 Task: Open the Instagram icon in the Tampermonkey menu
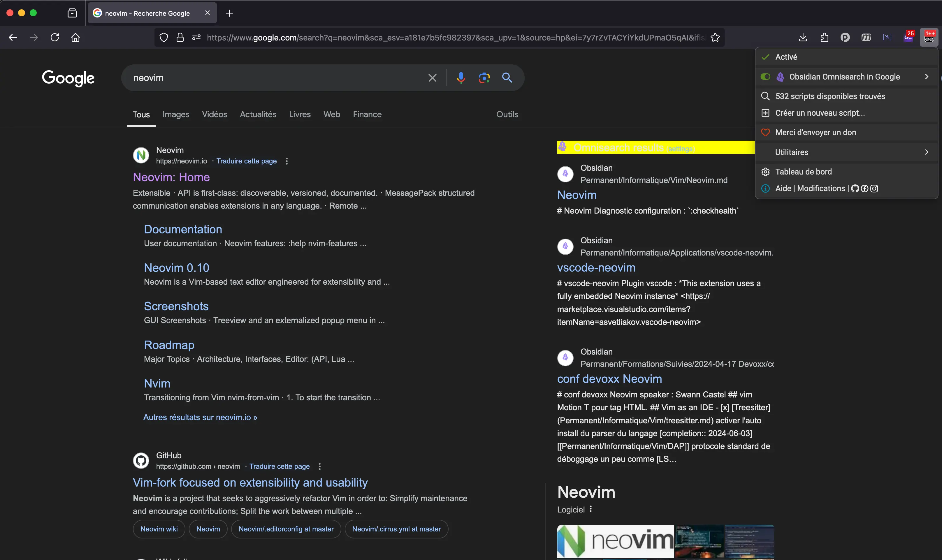(x=874, y=188)
